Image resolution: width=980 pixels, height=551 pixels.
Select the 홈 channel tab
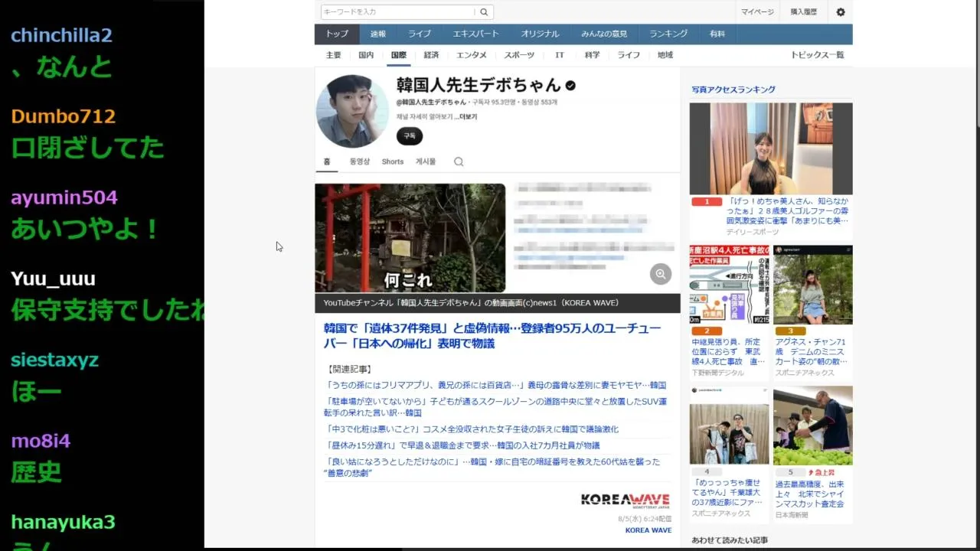(x=327, y=161)
